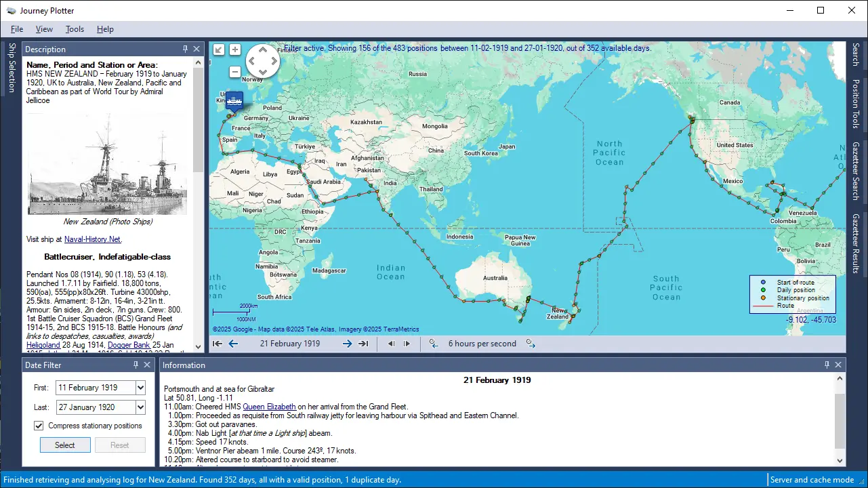Screen dimensions: 868x488
Task: Go to the next day position
Action: point(347,344)
